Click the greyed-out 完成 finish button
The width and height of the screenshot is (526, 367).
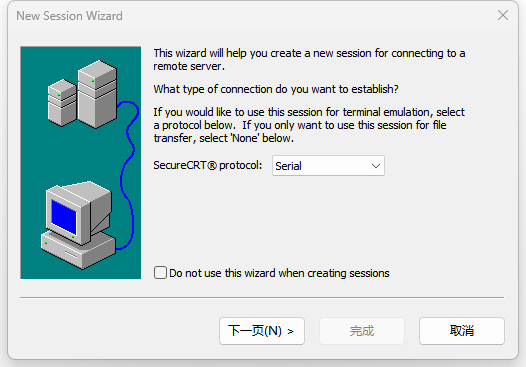point(362,331)
